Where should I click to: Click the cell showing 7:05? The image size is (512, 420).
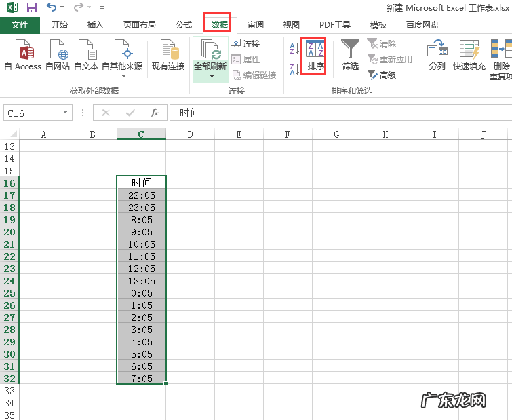pos(141,378)
